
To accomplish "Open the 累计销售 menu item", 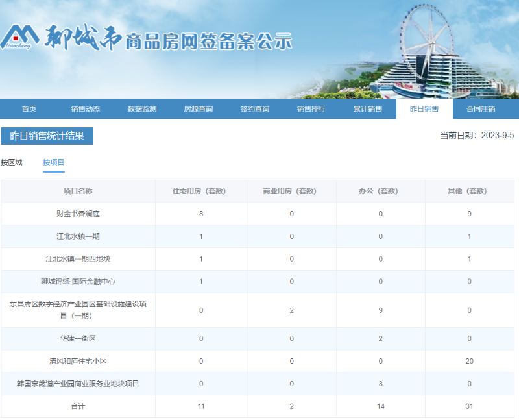I will click(367, 109).
